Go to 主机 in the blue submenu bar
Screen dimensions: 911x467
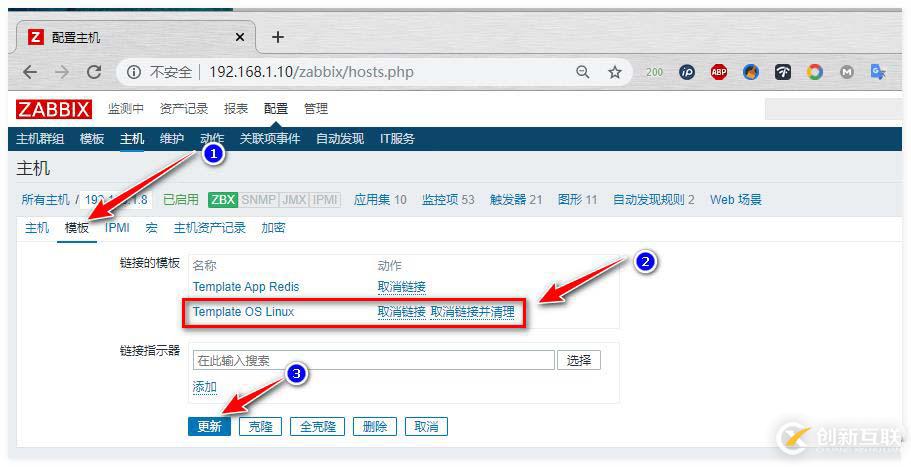pyautogui.click(x=132, y=139)
